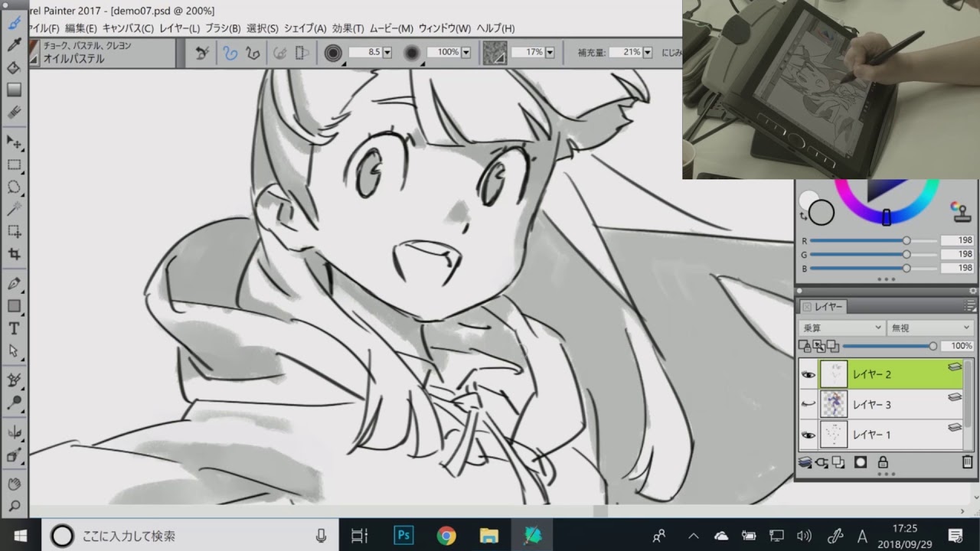Click the trash icon to delete layer

click(966, 462)
